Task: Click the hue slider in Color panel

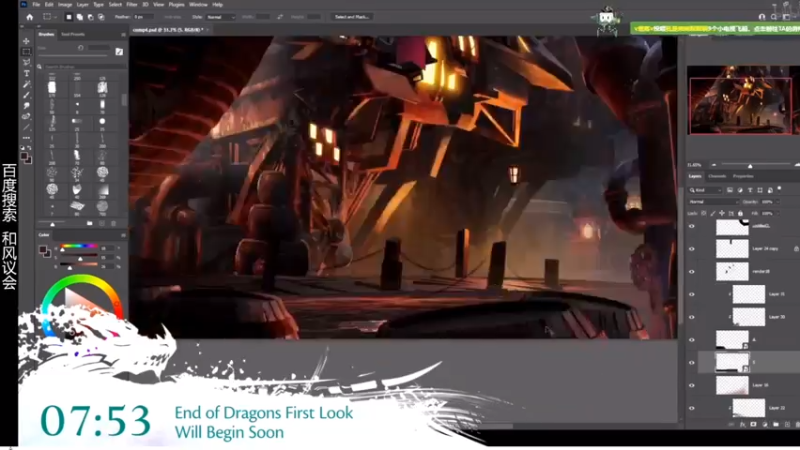Action: click(79, 246)
